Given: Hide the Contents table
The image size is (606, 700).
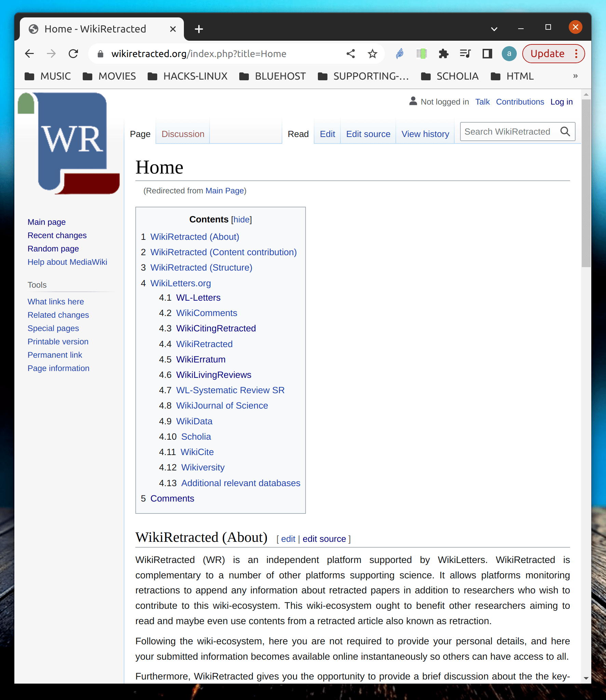Looking at the screenshot, I should 241,220.
